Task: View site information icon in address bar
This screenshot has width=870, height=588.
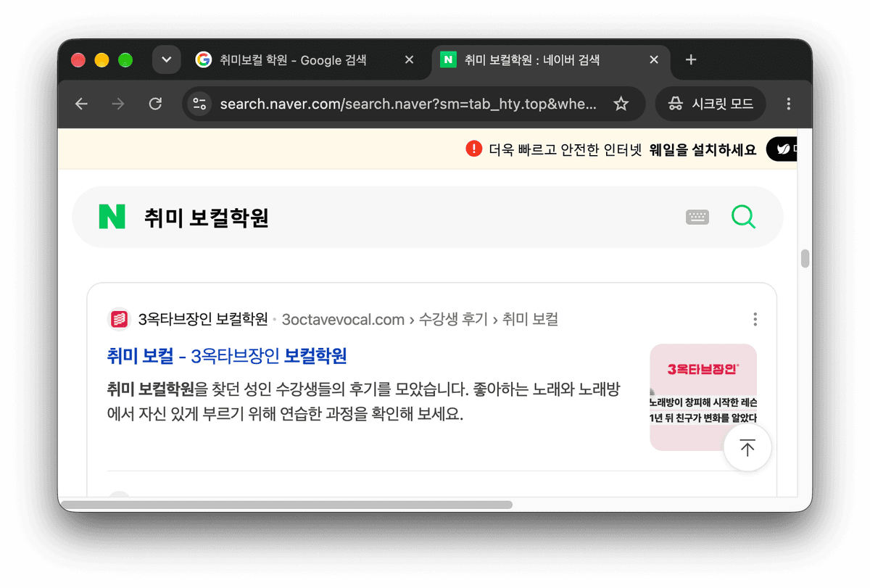Action: pyautogui.click(x=199, y=104)
